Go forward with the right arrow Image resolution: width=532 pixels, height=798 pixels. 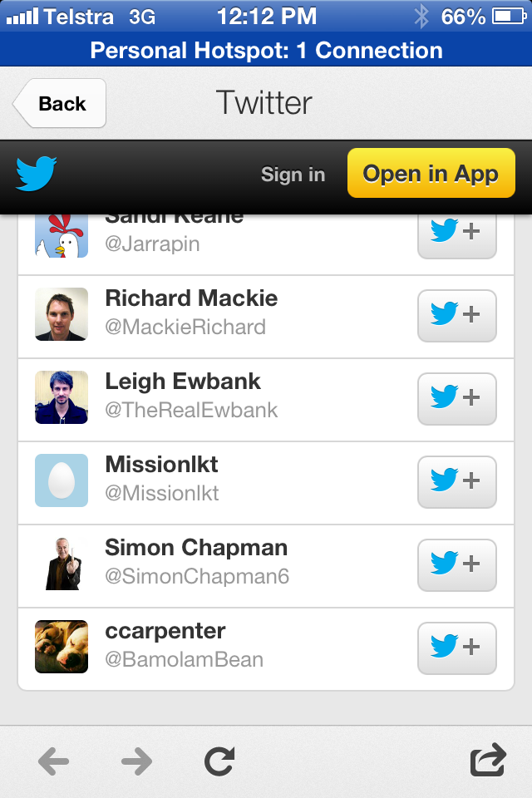[x=136, y=761]
